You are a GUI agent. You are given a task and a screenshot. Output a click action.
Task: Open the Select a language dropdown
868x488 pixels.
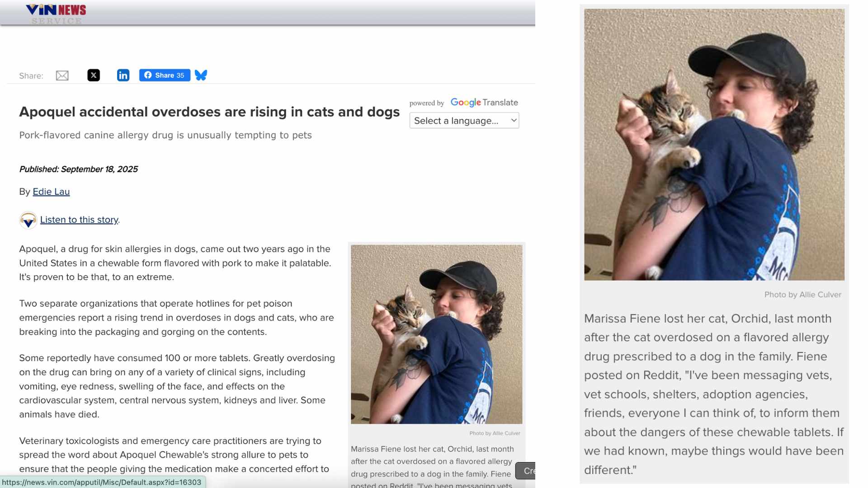[x=464, y=121]
